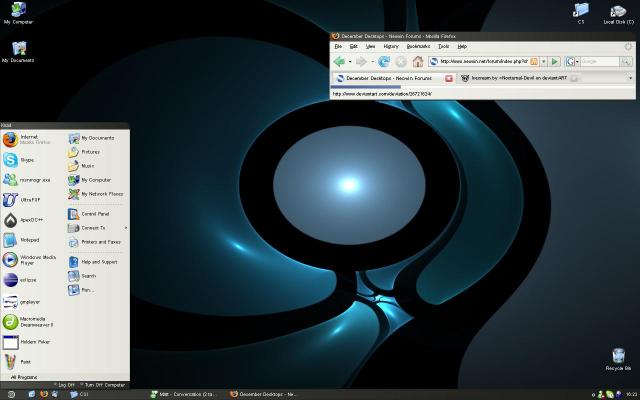This screenshot has height=400, width=640.
Task: Click the Local Disk (C:) desktop icon
Action: point(618,14)
